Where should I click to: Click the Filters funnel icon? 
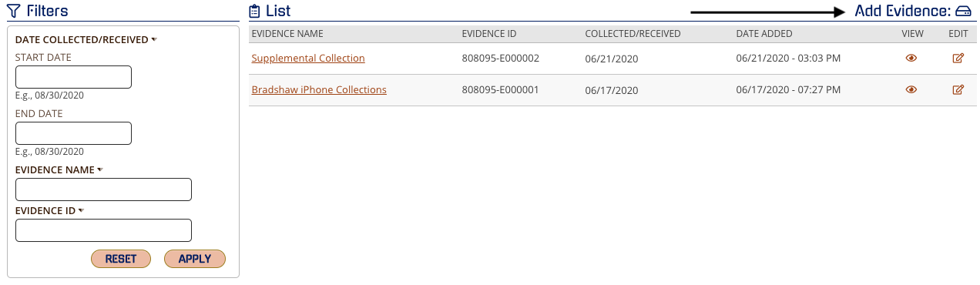coord(13,12)
